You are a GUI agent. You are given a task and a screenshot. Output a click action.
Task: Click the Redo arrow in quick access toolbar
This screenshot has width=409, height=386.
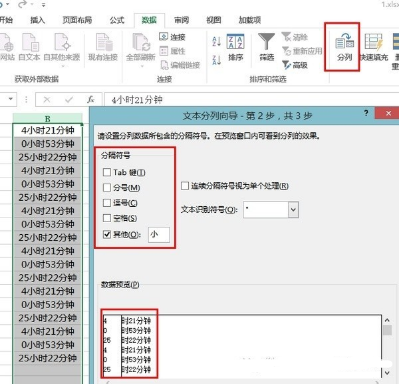click(x=23, y=4)
